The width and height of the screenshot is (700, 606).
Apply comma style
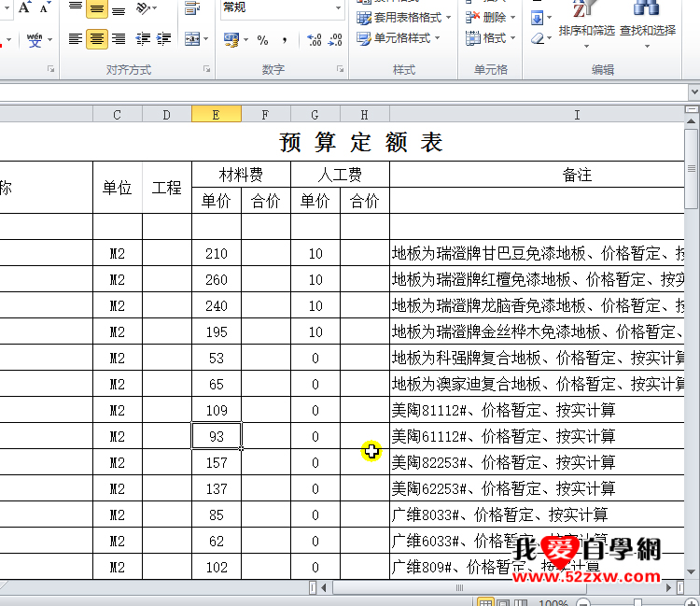(285, 40)
